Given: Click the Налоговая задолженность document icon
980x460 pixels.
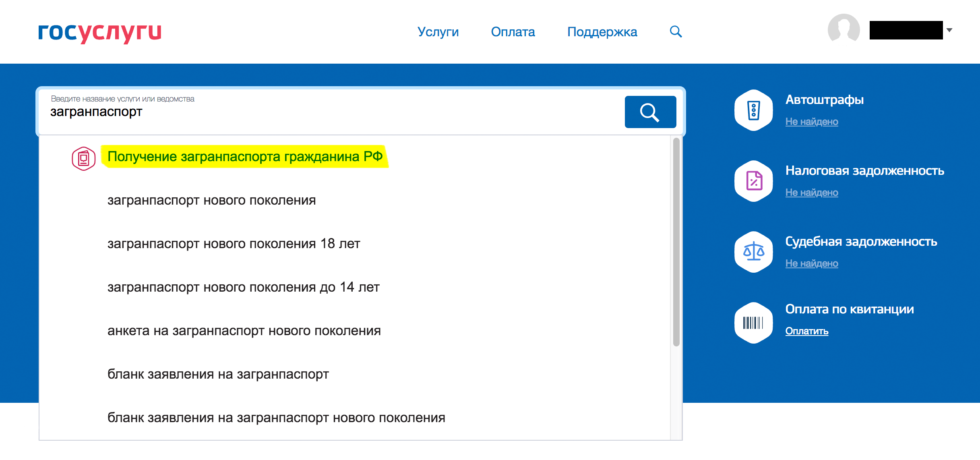Looking at the screenshot, I should pyautogui.click(x=753, y=181).
